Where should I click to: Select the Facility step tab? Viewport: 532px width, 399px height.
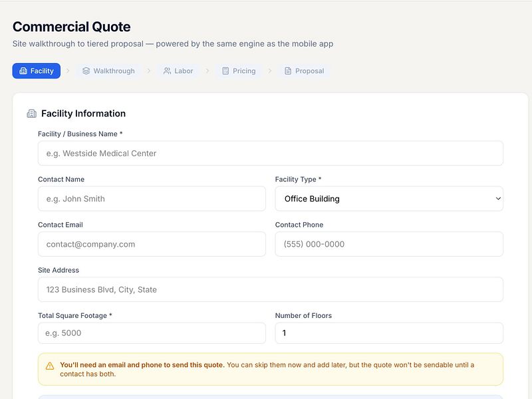point(37,71)
